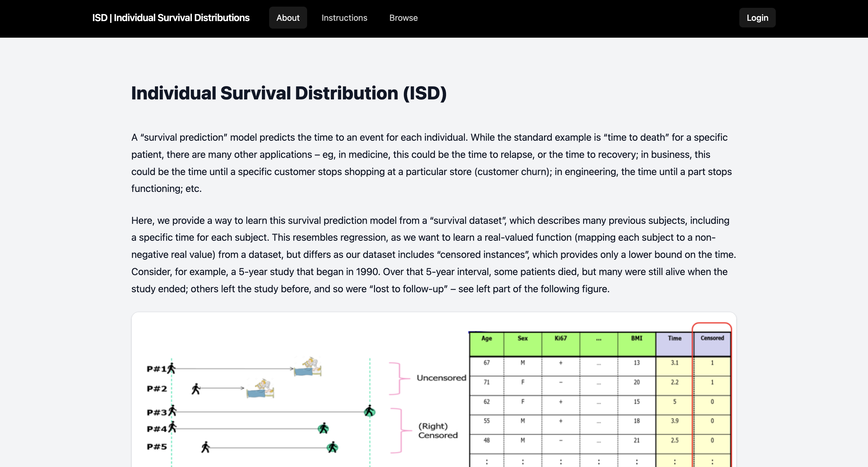Click the ISD | Individual Survival Distributions logo link
The width and height of the screenshot is (868, 467).
(x=171, y=18)
